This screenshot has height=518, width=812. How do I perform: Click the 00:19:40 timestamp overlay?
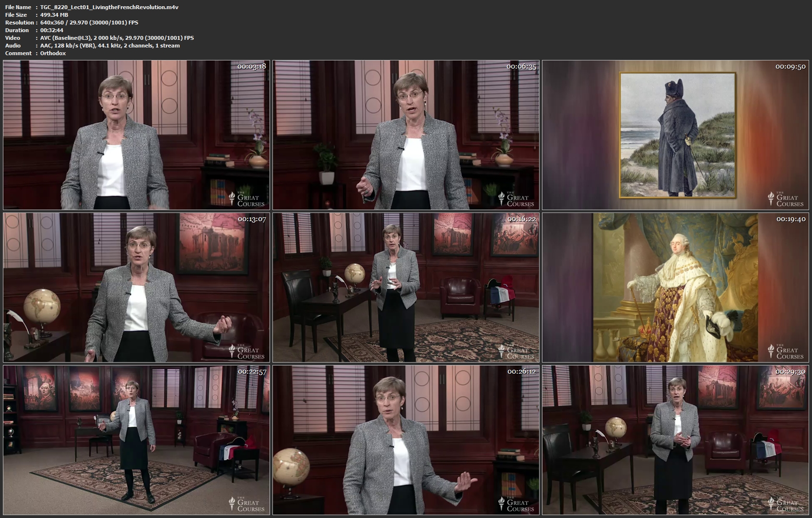(790, 219)
